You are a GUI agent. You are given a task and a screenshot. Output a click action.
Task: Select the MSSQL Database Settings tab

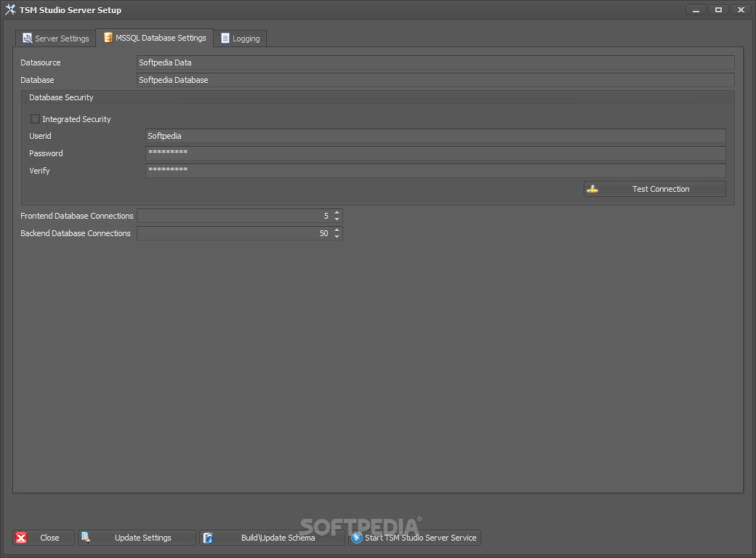coord(155,38)
